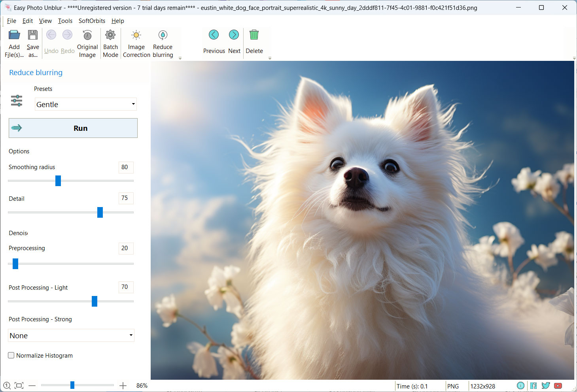Click the Reduce blurring panel heading

[x=36, y=72]
